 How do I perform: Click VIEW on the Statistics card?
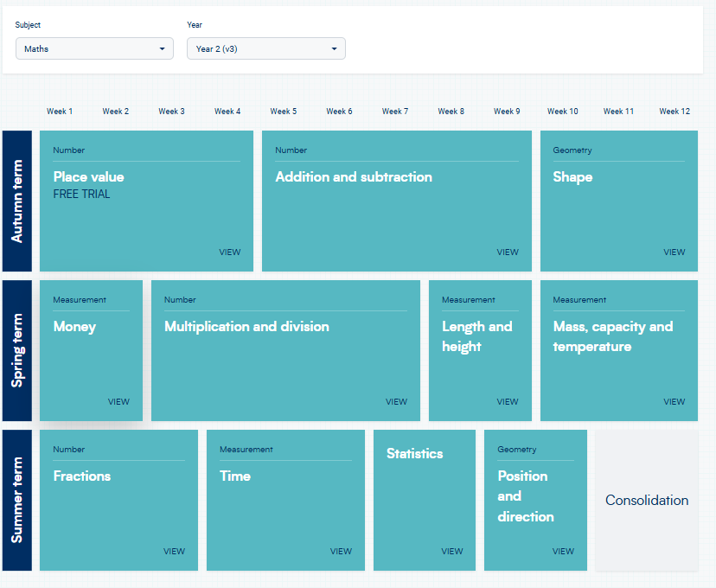coord(452,552)
